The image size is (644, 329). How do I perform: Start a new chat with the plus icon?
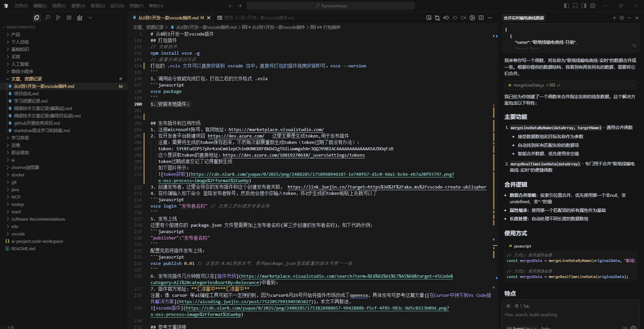click(x=614, y=18)
